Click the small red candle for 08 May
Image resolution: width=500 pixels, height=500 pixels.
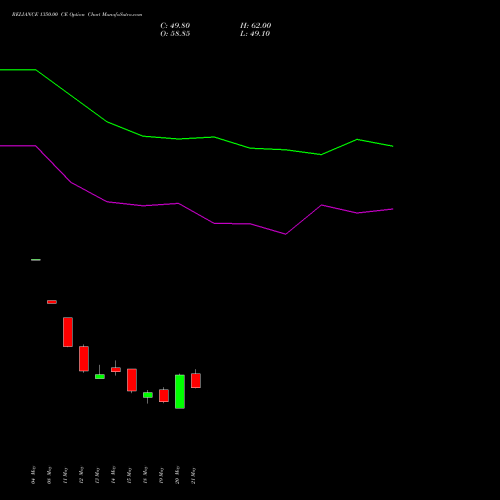[x=52, y=302]
